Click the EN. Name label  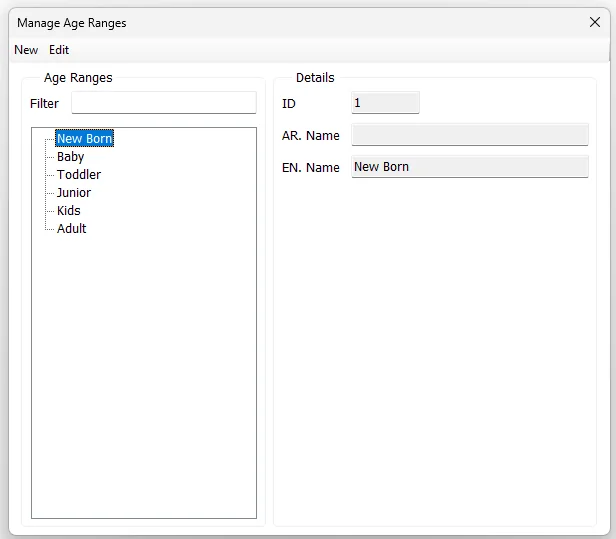point(311,168)
